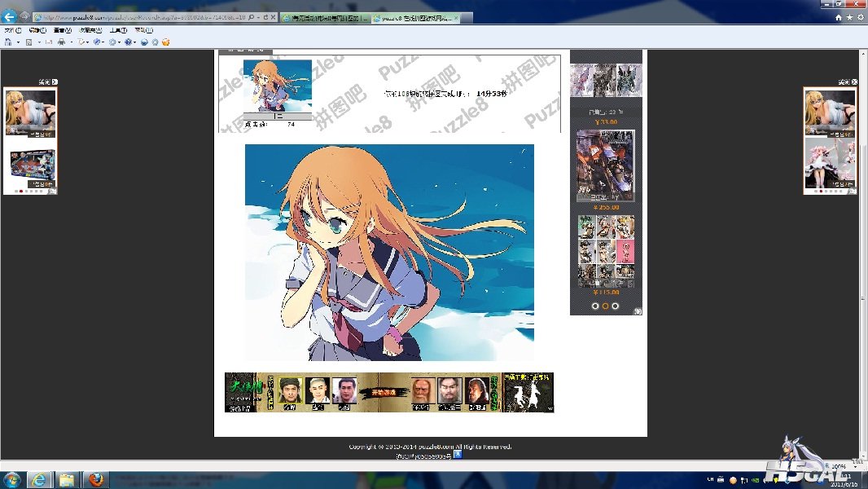Click the blue round icon in command bar
The image size is (868, 489).
(x=144, y=42)
